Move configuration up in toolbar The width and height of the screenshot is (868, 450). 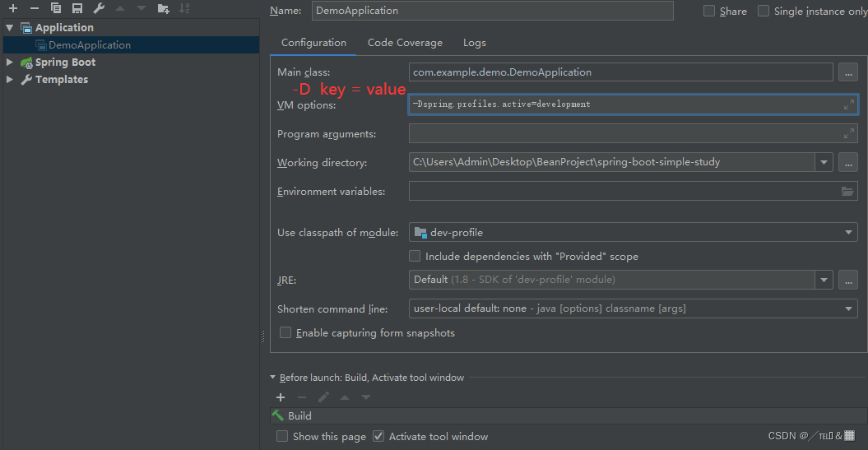pyautogui.click(x=120, y=8)
